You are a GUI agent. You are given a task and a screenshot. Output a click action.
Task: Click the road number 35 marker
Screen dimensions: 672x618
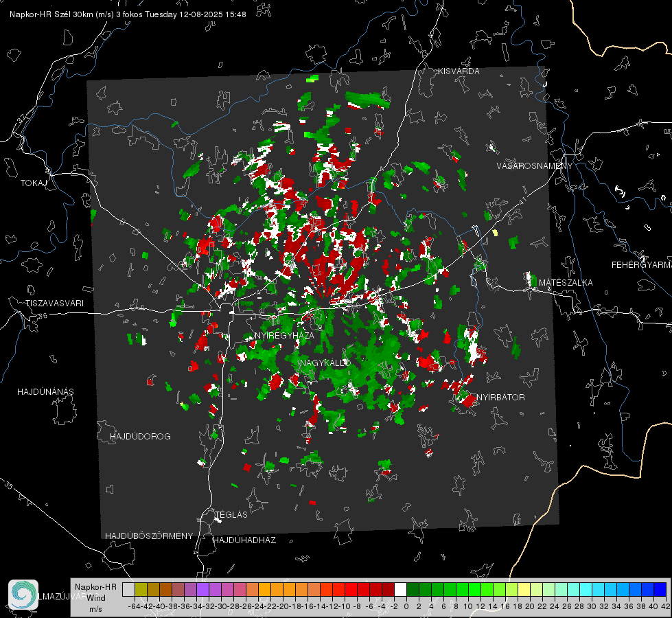click(x=8, y=486)
